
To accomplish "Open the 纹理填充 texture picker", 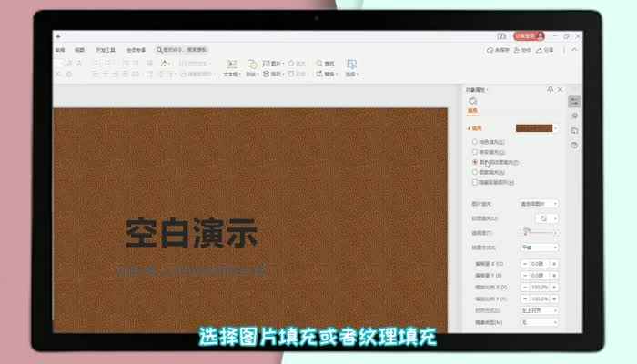I will [547, 218].
